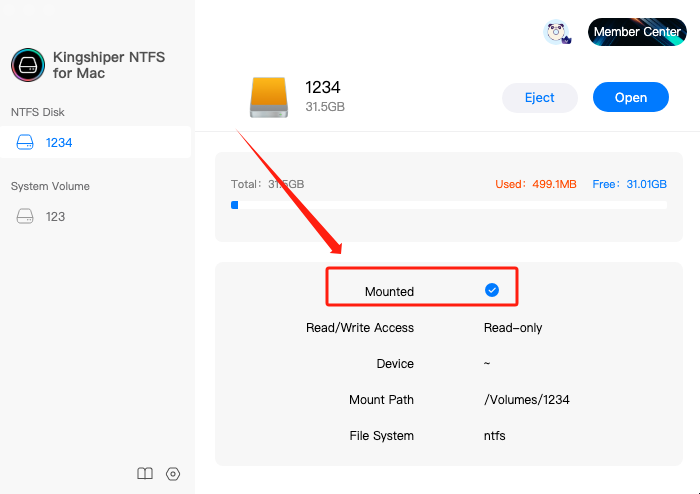
Task: Click the File System label
Action: pos(382,436)
